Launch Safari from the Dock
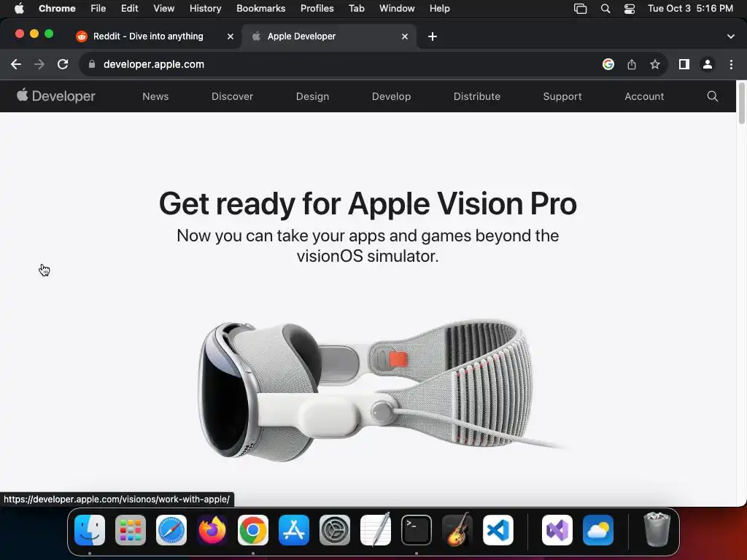Viewport: 747px width, 560px height. [171, 530]
